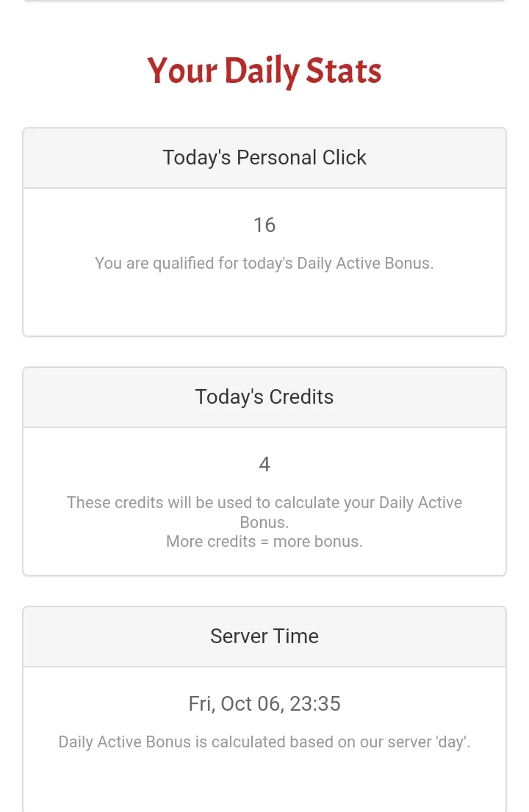Select the "Today's Credits" panel header
The image size is (529, 812).
(264, 397)
